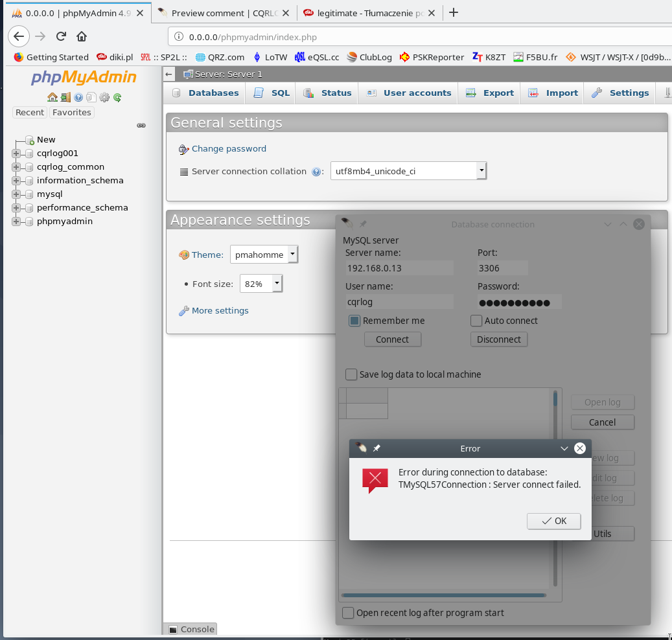Open the Server connection collation dropdown
This screenshot has width=672, height=640.
pos(408,171)
